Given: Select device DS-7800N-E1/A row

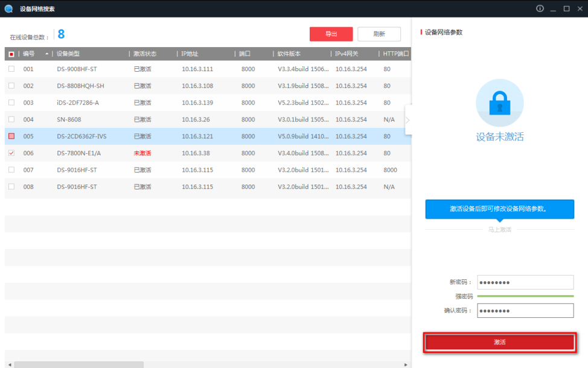Looking at the screenshot, I should [x=208, y=153].
